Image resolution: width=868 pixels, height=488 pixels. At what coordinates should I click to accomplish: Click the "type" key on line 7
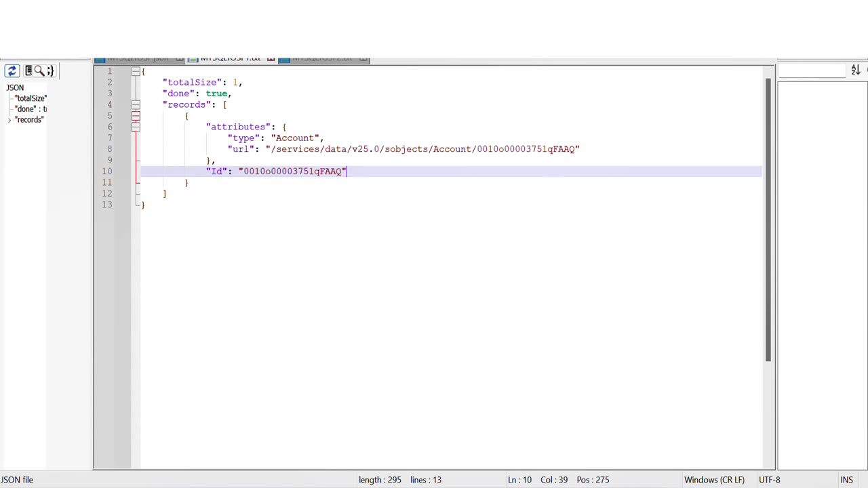coord(243,138)
